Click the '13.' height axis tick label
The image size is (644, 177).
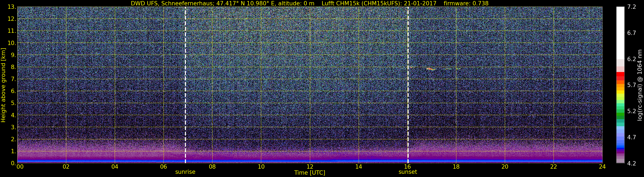click(12, 7)
